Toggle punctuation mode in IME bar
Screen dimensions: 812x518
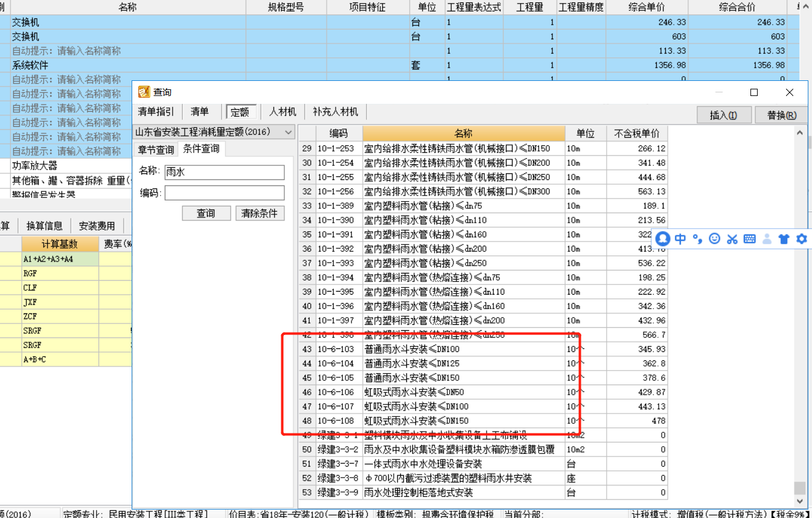pyautogui.click(x=697, y=238)
